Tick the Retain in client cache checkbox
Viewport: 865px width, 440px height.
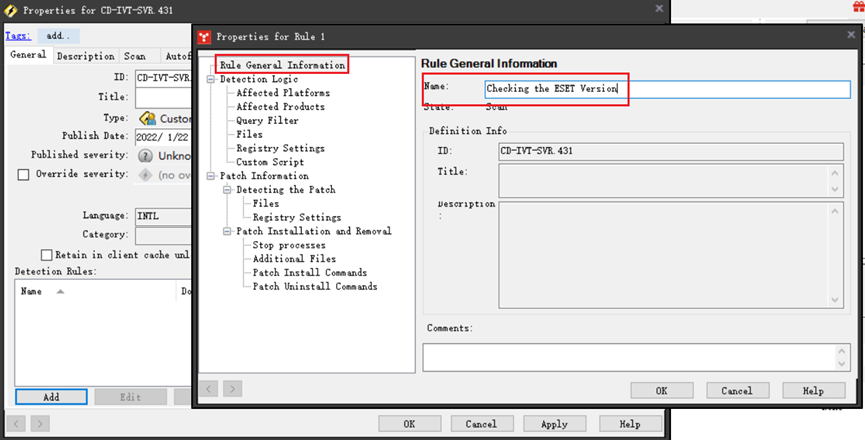click(x=46, y=255)
